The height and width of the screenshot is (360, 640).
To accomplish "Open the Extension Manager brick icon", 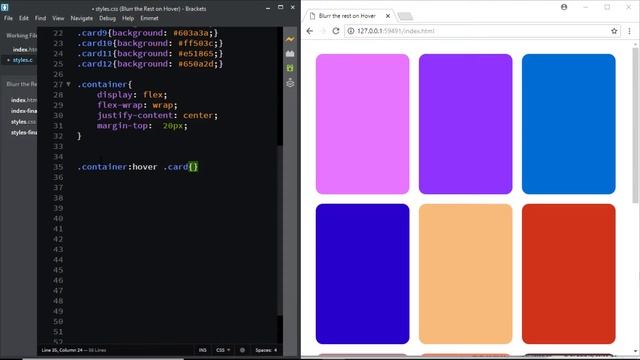I will [x=290, y=53].
